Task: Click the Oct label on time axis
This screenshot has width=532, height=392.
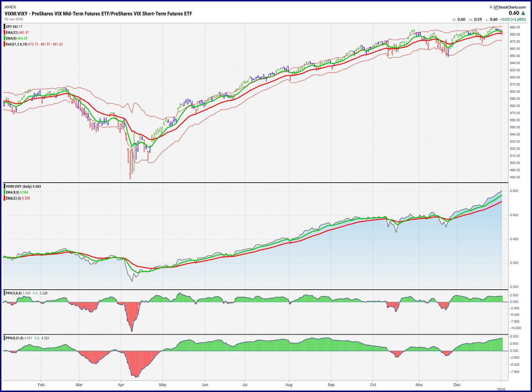Action: [373, 385]
